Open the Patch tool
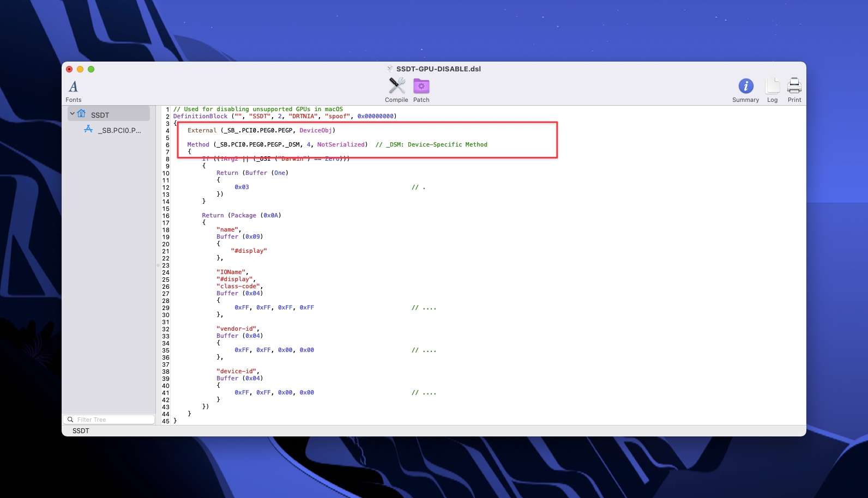 click(x=421, y=90)
